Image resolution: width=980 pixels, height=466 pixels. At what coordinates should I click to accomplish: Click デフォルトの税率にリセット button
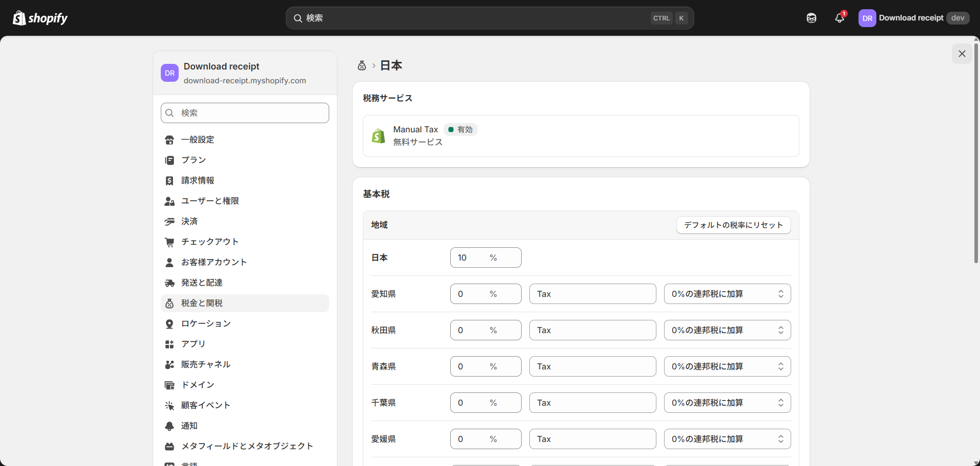click(x=733, y=225)
